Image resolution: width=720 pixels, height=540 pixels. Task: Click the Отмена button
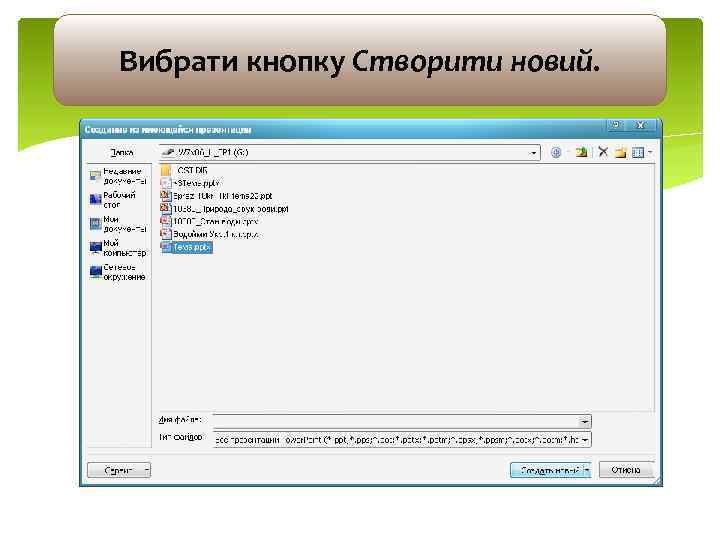click(x=626, y=470)
